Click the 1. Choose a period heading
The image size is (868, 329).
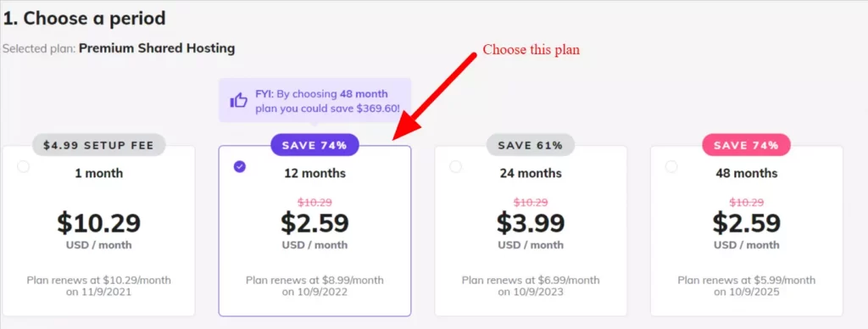(x=84, y=19)
